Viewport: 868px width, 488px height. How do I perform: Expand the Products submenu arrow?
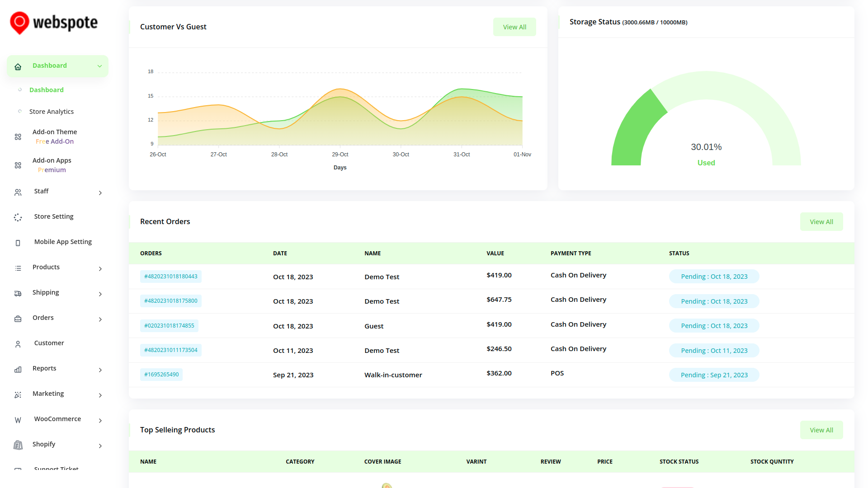100,269
